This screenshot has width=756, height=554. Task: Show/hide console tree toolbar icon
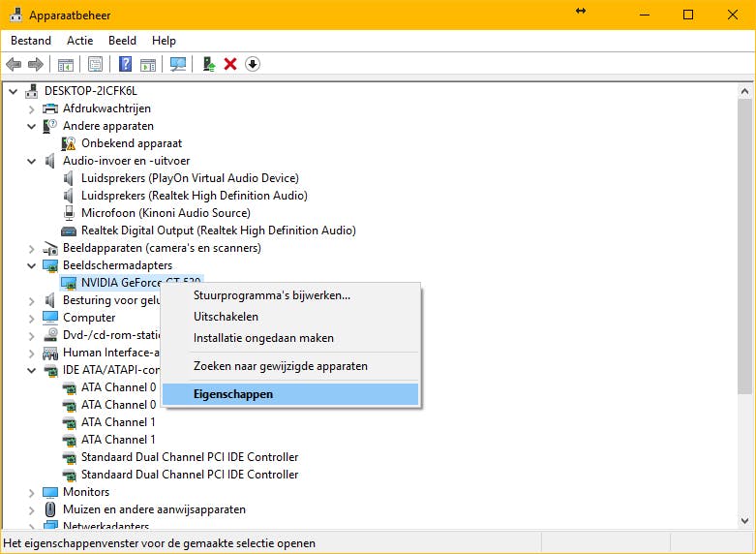pos(66,64)
